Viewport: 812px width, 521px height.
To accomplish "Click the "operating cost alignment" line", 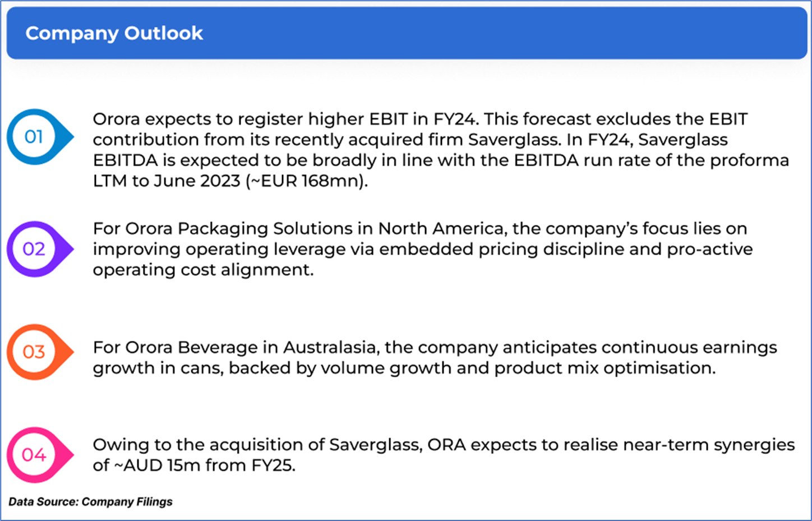I will point(203,270).
